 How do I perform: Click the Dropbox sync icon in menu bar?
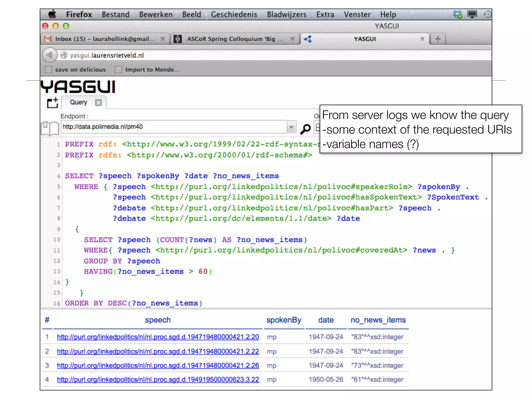[x=458, y=14]
